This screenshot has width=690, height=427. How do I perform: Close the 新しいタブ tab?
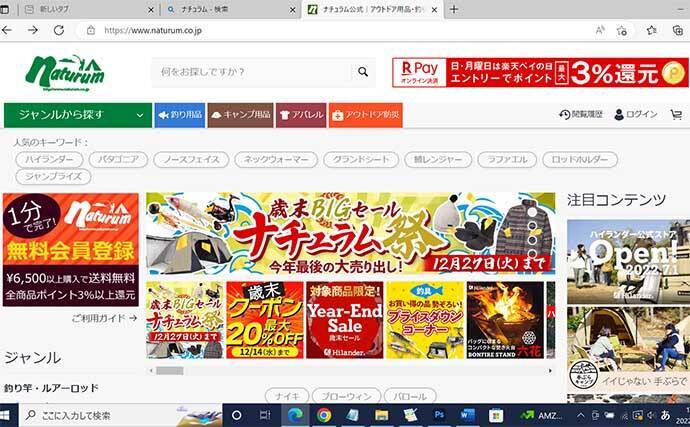pyautogui.click(x=150, y=10)
